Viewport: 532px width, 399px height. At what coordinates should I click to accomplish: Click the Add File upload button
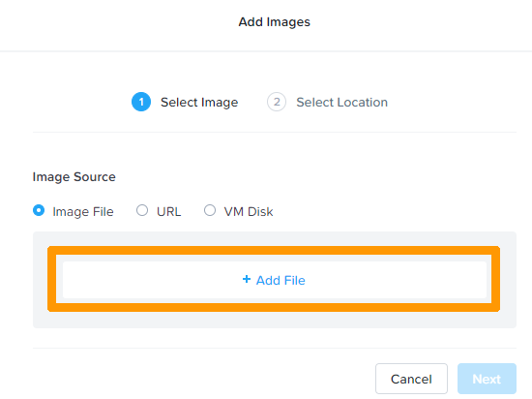[275, 280]
